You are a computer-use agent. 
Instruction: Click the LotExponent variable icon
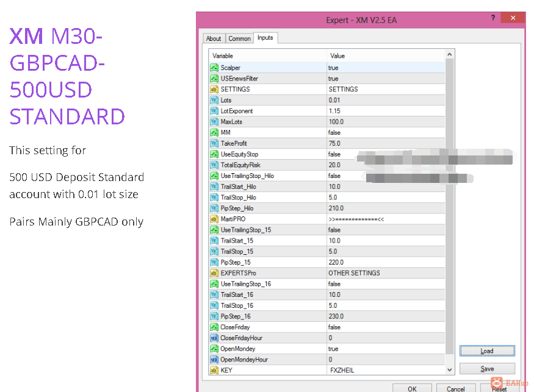(214, 111)
